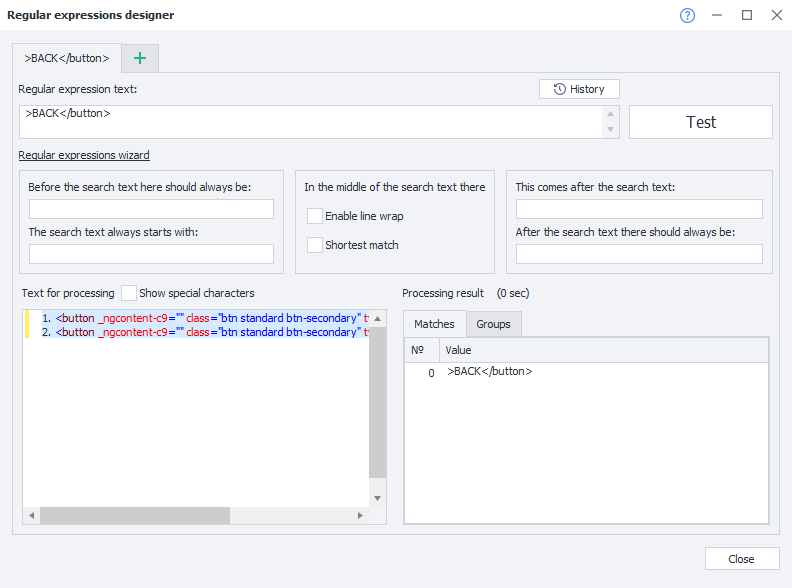The height and width of the screenshot is (588, 792).
Task: Toggle Show special characters checkbox
Action: coord(129,293)
